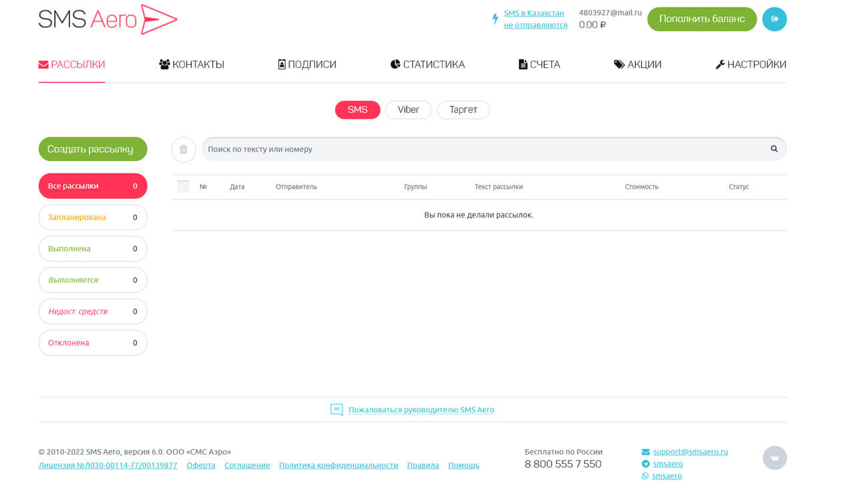Viewport: 868px width, 488px height.
Task: Click the complaint speech bubble icon
Action: tap(337, 410)
